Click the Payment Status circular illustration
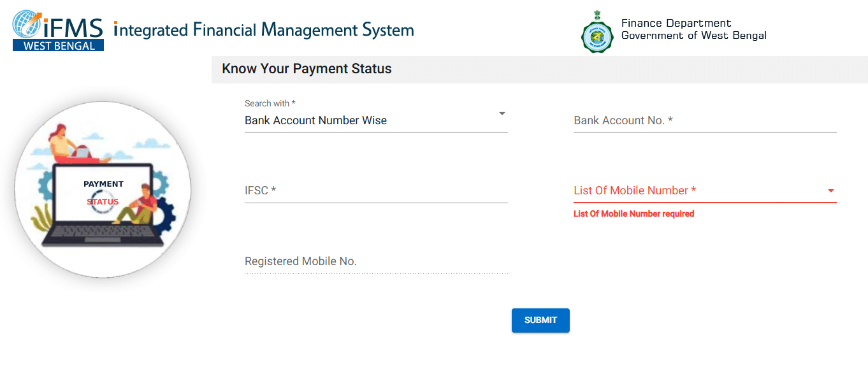This screenshot has width=868, height=381. tap(102, 189)
